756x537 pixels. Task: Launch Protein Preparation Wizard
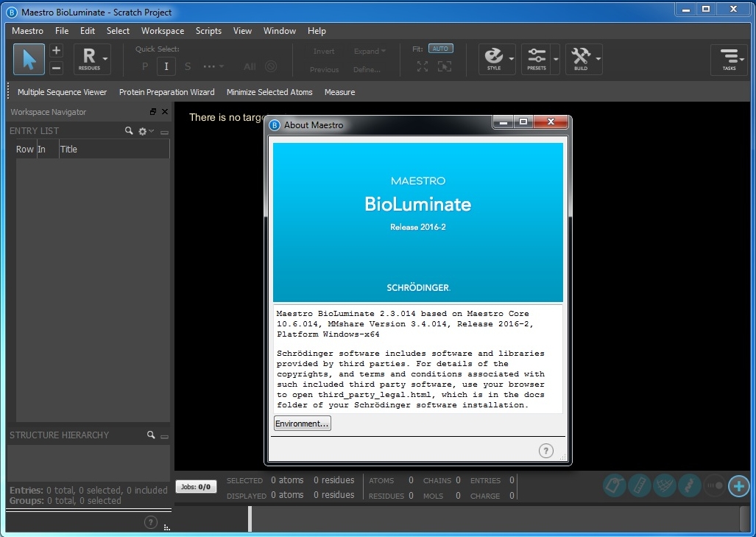167,92
